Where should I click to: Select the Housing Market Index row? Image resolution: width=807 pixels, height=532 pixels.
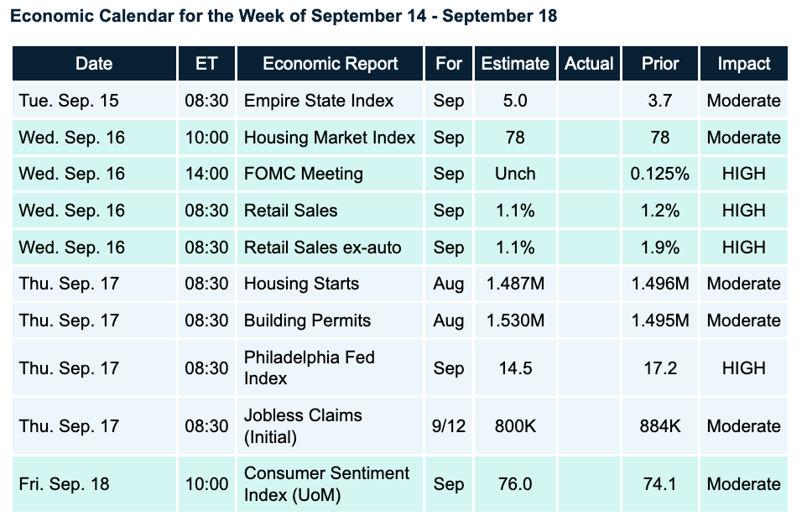point(330,138)
